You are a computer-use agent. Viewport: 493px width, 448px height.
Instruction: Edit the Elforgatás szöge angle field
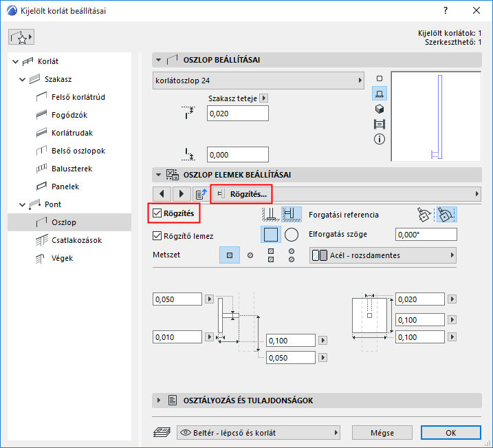426,235
